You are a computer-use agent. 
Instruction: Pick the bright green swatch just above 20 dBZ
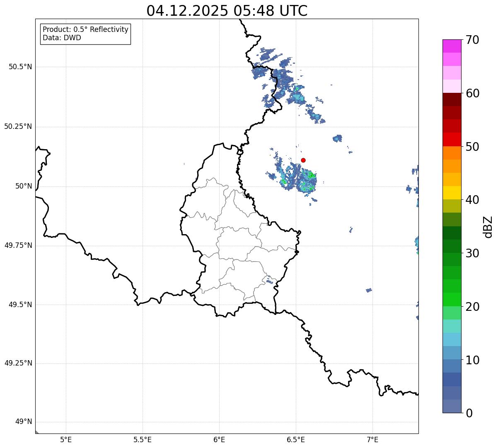tap(452, 300)
